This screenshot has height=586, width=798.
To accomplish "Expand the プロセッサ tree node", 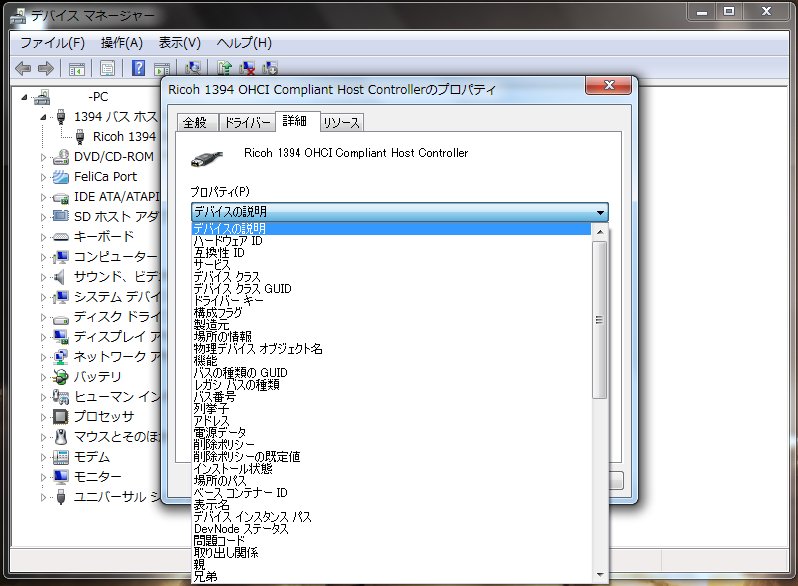I will coord(43,417).
